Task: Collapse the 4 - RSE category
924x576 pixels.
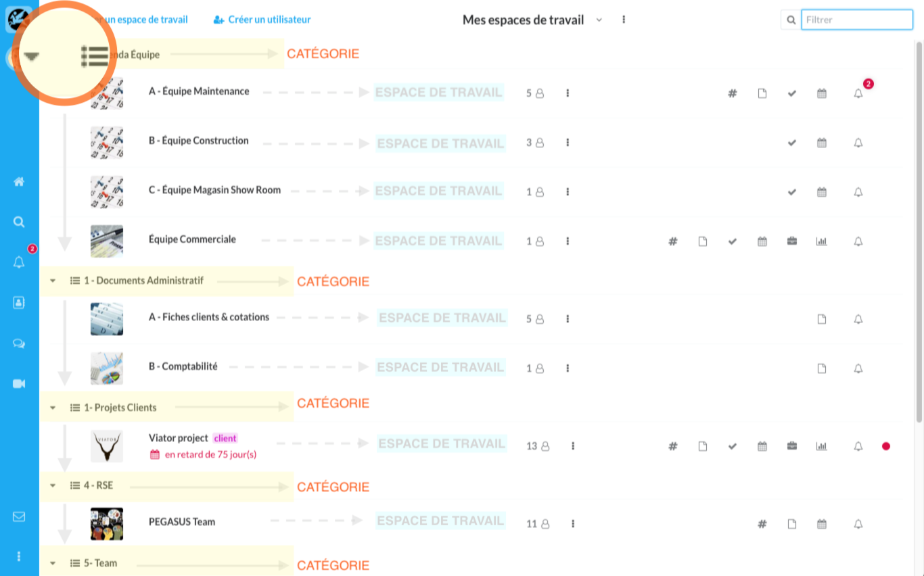Action: coord(53,485)
